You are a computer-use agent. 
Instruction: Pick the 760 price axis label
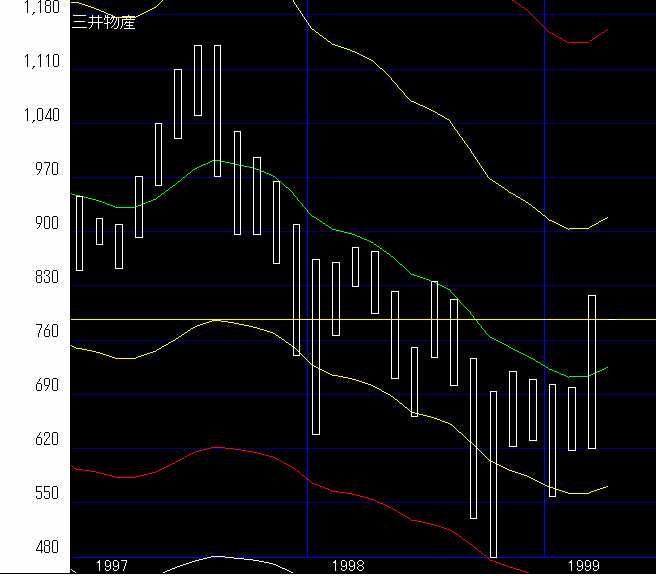(46, 332)
